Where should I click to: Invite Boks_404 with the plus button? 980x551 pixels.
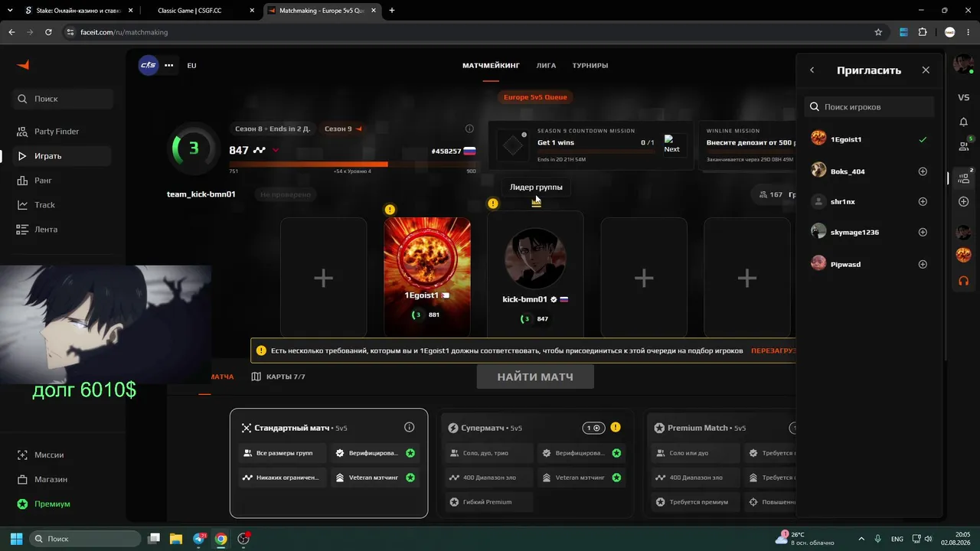[x=923, y=171]
